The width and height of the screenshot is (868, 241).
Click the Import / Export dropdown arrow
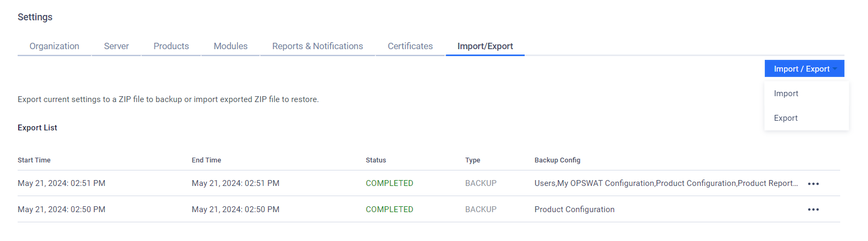[835, 69]
